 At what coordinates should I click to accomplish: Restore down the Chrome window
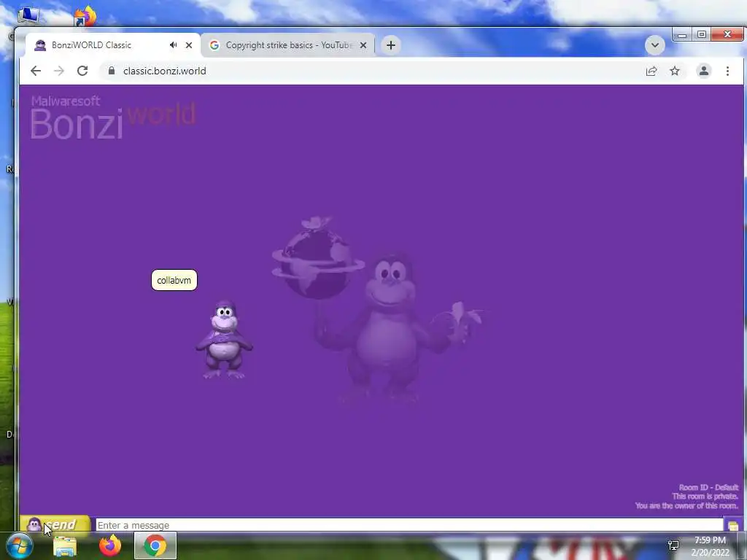702,35
